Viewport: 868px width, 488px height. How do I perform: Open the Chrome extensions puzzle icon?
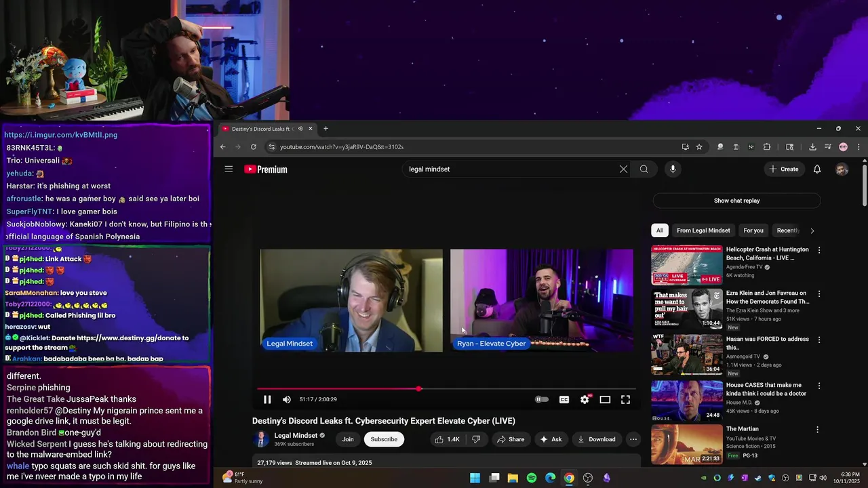tap(767, 147)
